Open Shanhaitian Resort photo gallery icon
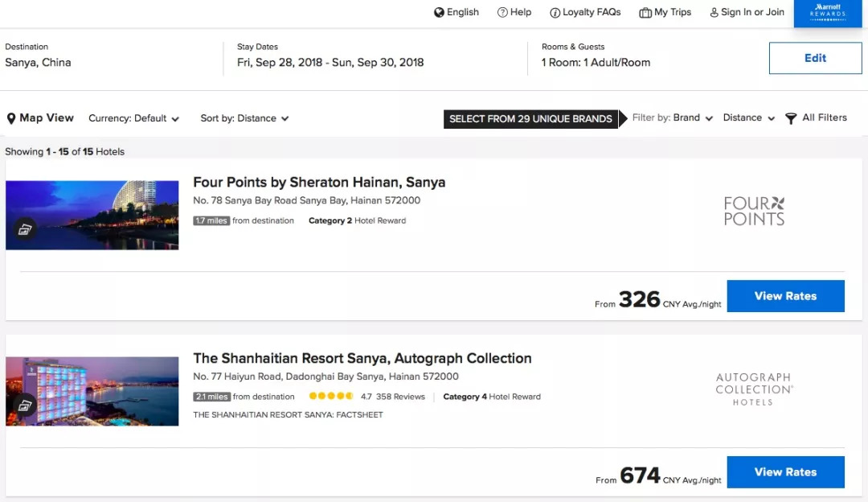Image resolution: width=868 pixels, height=502 pixels. pos(25,405)
